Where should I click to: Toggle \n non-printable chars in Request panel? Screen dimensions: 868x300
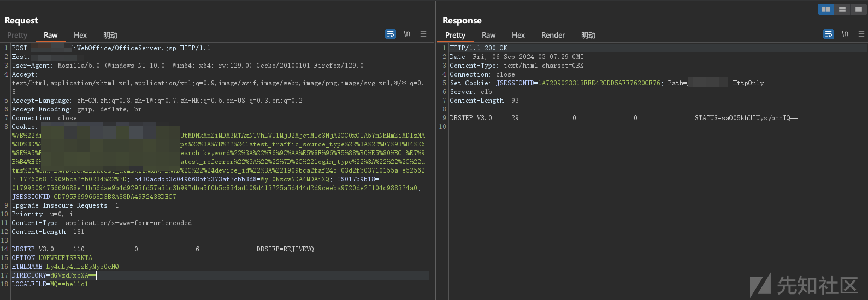tap(407, 34)
